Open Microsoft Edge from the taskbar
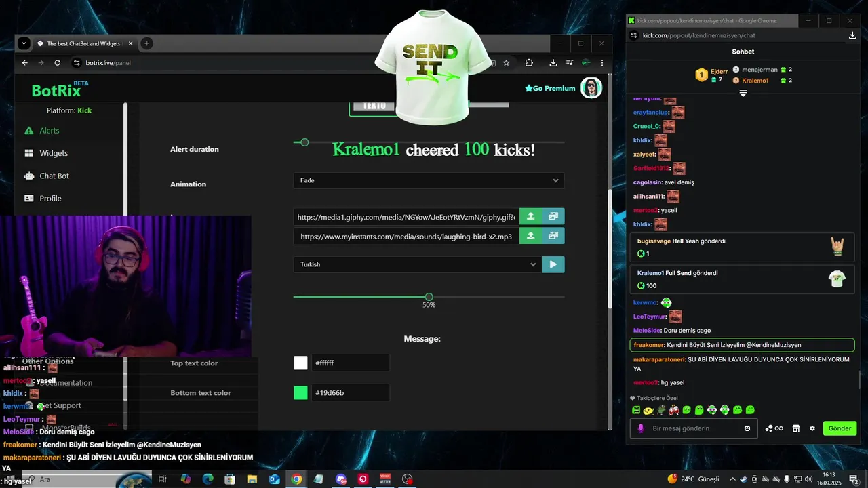The image size is (868, 488). (x=208, y=479)
